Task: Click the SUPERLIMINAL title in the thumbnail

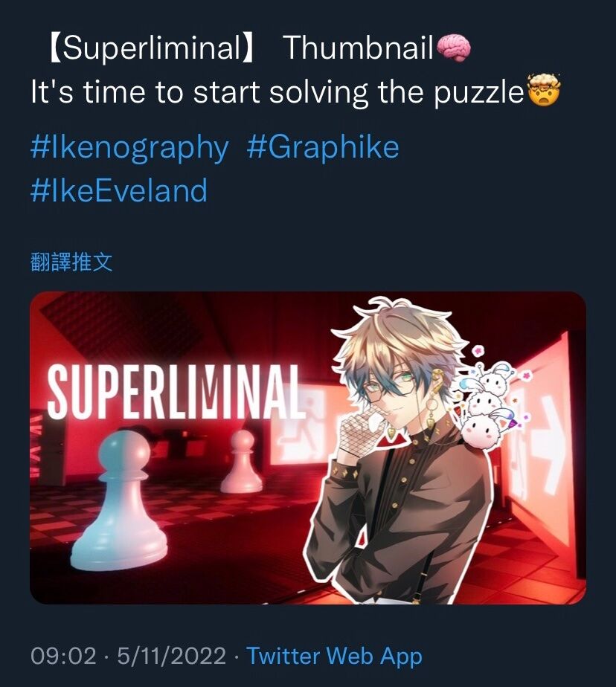Action: pyautogui.click(x=175, y=392)
